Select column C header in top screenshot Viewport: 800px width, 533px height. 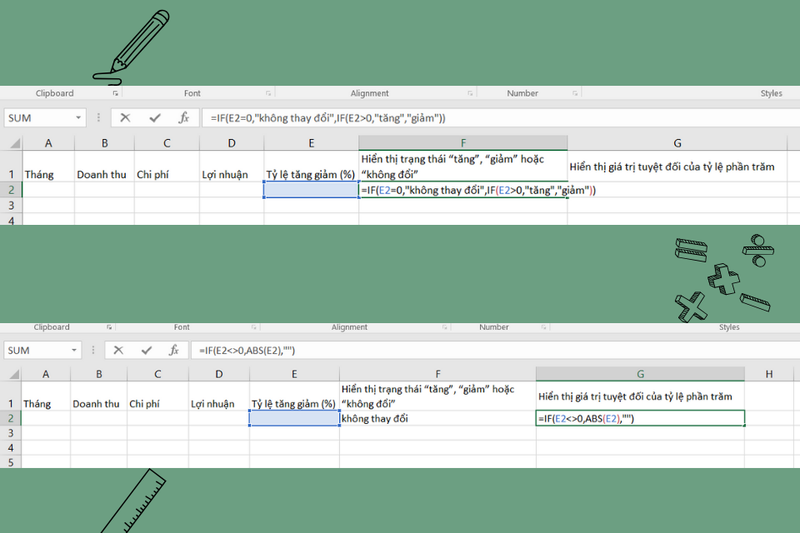point(167,143)
